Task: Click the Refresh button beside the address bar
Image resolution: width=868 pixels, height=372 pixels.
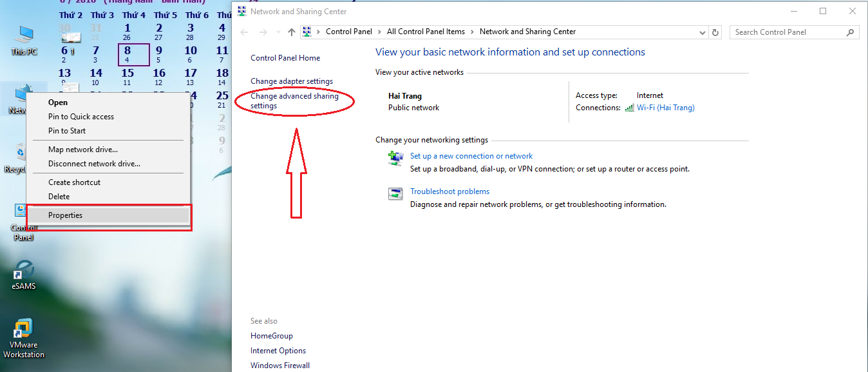Action: 715,32
